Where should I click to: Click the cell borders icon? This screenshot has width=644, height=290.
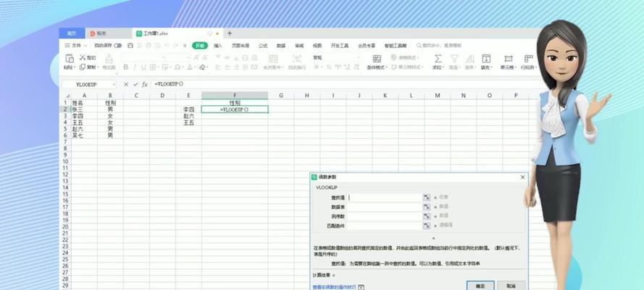[x=153, y=67]
